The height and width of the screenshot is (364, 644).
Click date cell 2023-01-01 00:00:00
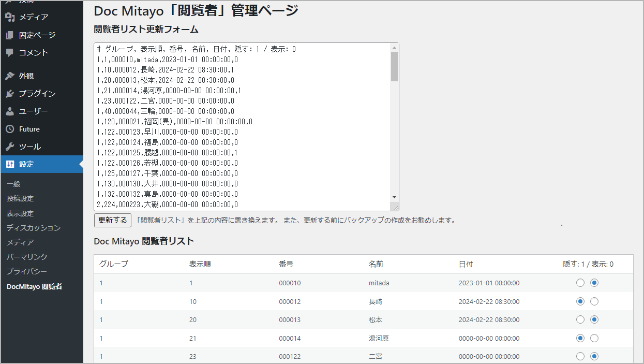489,283
